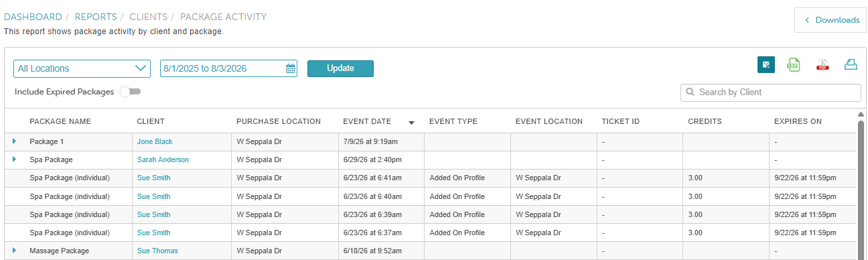The image size is (868, 260).
Task: Expand the Massage Package row
Action: 14,250
